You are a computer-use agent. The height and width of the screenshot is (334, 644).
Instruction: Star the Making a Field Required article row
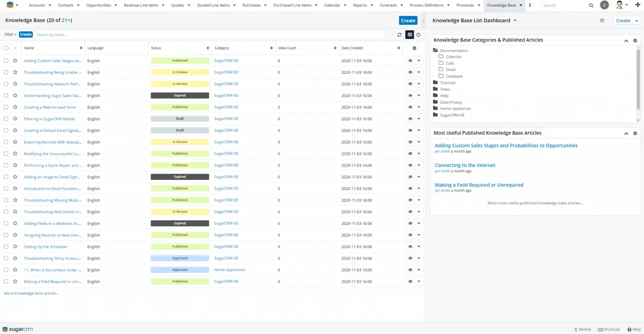tap(15, 281)
